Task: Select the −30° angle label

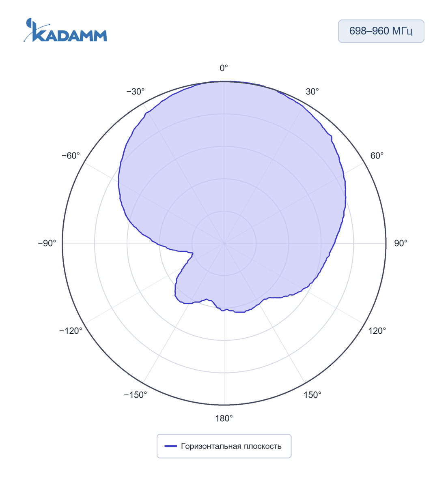Action: tap(136, 92)
